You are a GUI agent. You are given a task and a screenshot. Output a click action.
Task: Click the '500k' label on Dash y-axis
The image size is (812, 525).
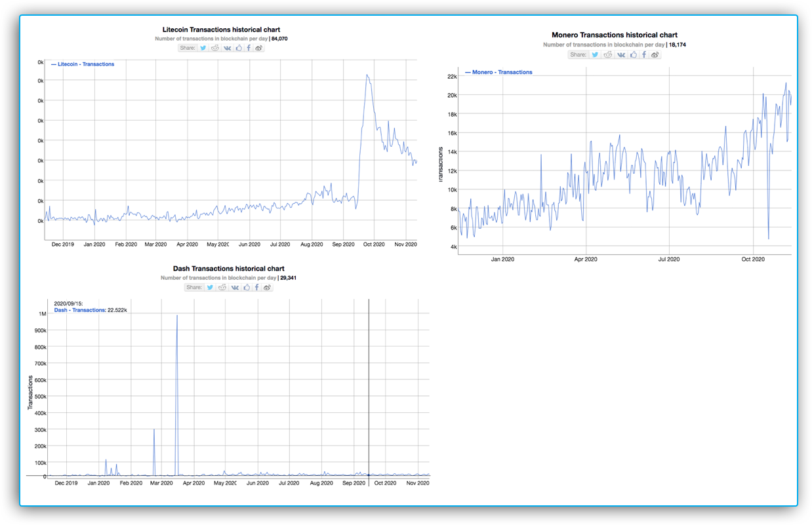coord(40,397)
